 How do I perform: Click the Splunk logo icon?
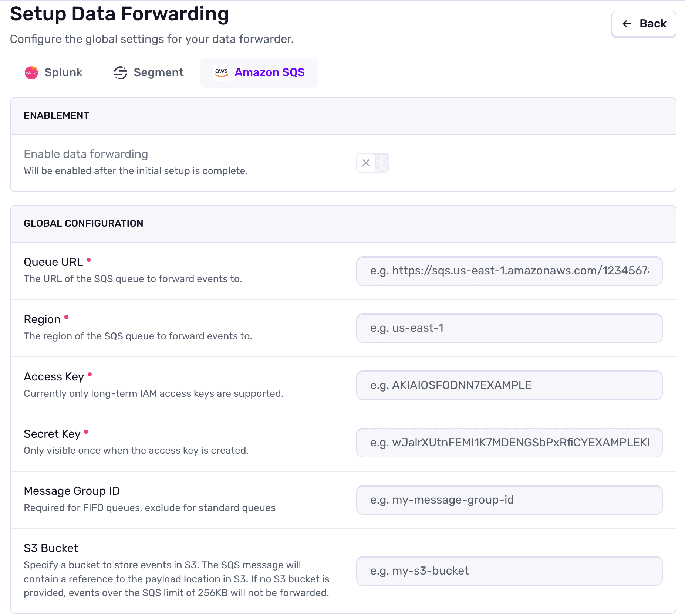click(x=31, y=72)
